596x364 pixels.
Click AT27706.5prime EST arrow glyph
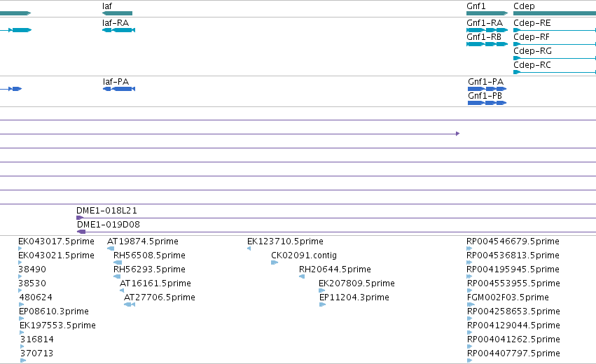(x=130, y=304)
